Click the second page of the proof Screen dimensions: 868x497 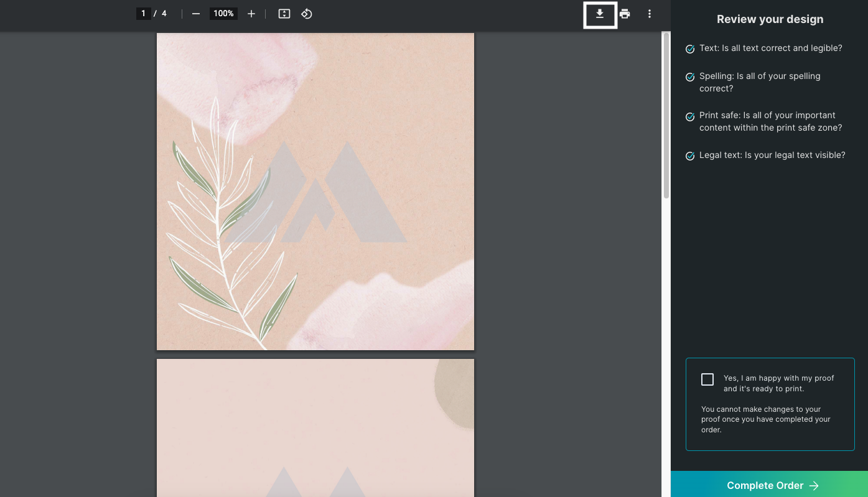(x=315, y=428)
